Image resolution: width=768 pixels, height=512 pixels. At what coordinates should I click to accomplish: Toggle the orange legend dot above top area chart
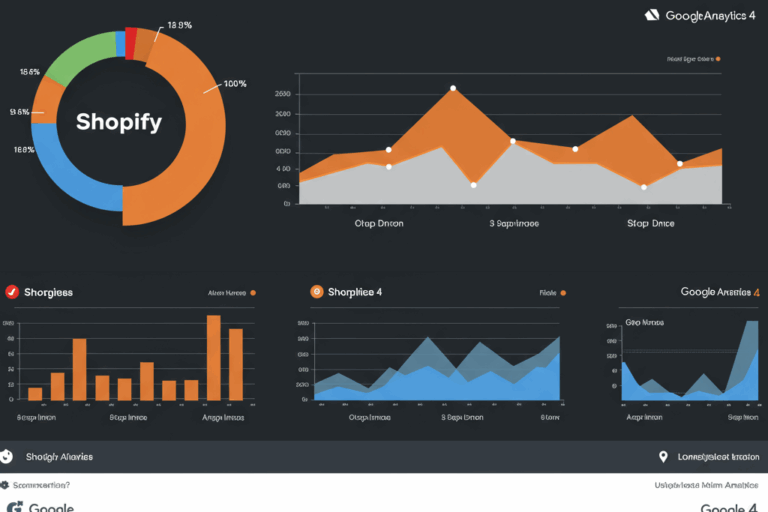[x=718, y=59]
